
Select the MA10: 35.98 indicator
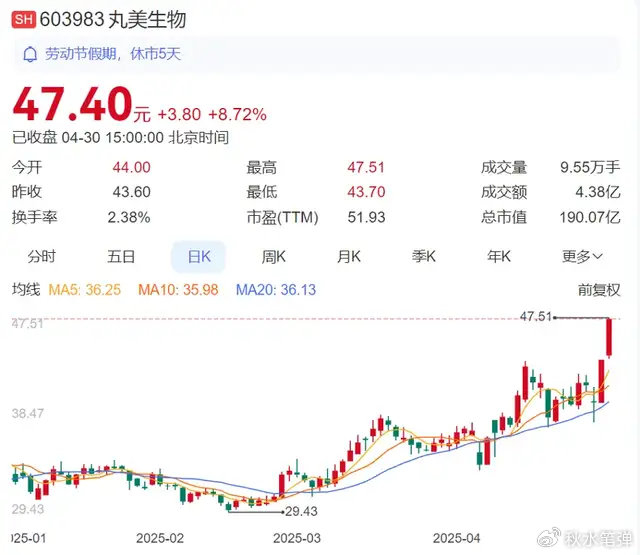coord(178,290)
